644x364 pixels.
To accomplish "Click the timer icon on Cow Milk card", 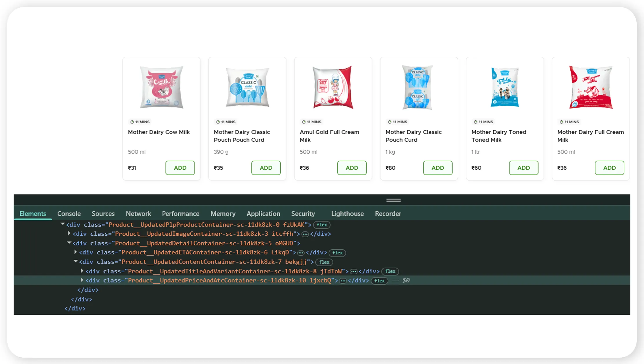I will pos(132,122).
